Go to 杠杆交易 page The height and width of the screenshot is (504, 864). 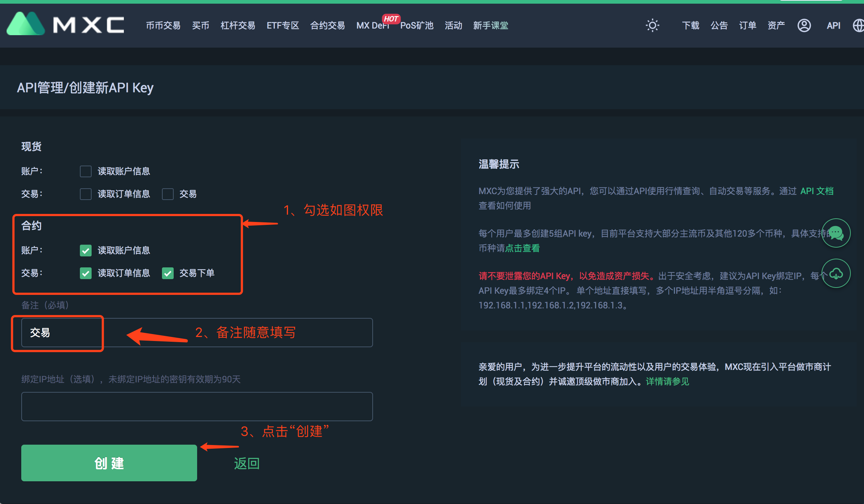238,25
